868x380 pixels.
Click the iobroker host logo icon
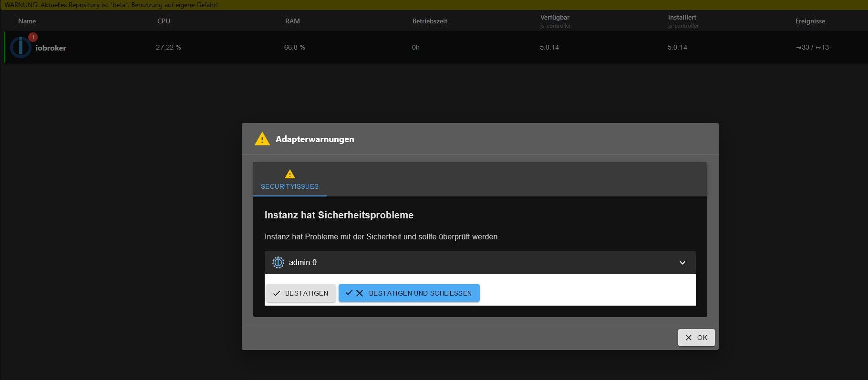click(x=21, y=48)
